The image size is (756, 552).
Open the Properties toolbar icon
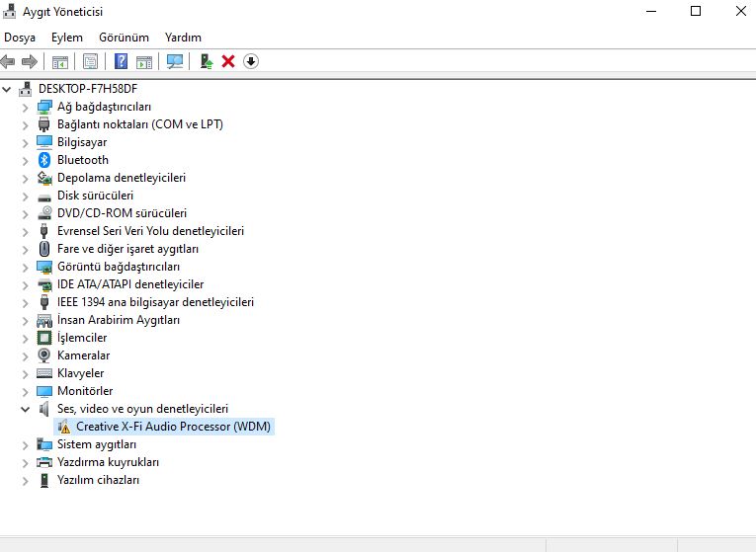(x=90, y=61)
